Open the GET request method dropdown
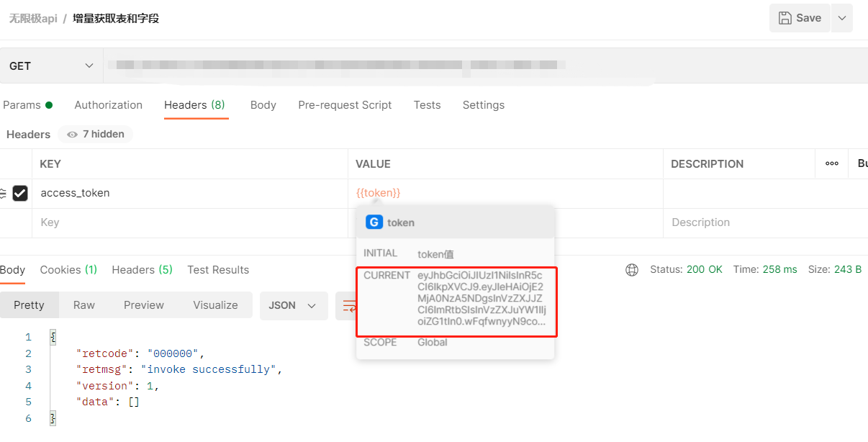This screenshot has width=868, height=442. point(50,65)
